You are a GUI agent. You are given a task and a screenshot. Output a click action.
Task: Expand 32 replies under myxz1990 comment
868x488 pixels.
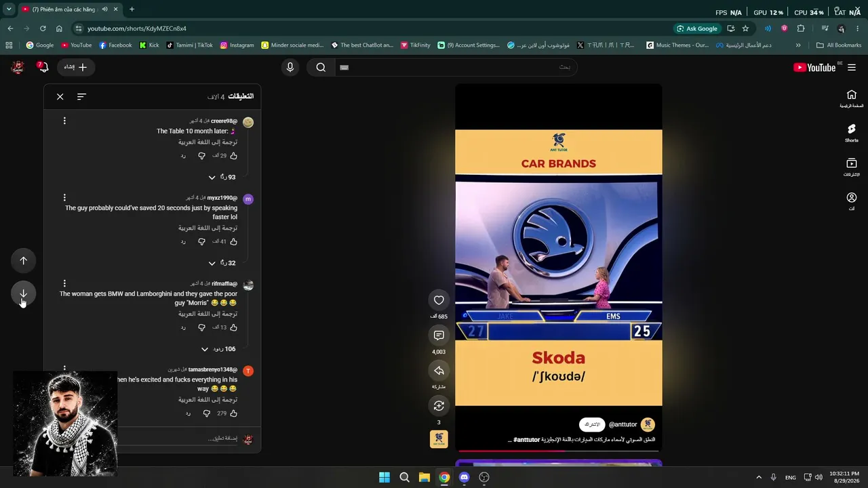222,263
